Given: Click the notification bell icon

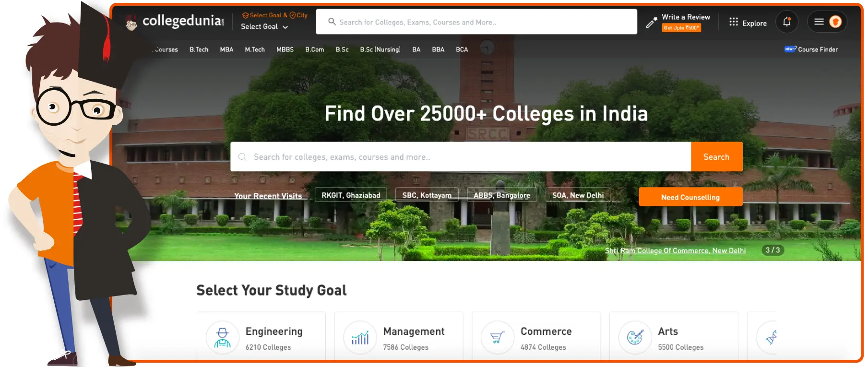Looking at the screenshot, I should click(x=786, y=22).
